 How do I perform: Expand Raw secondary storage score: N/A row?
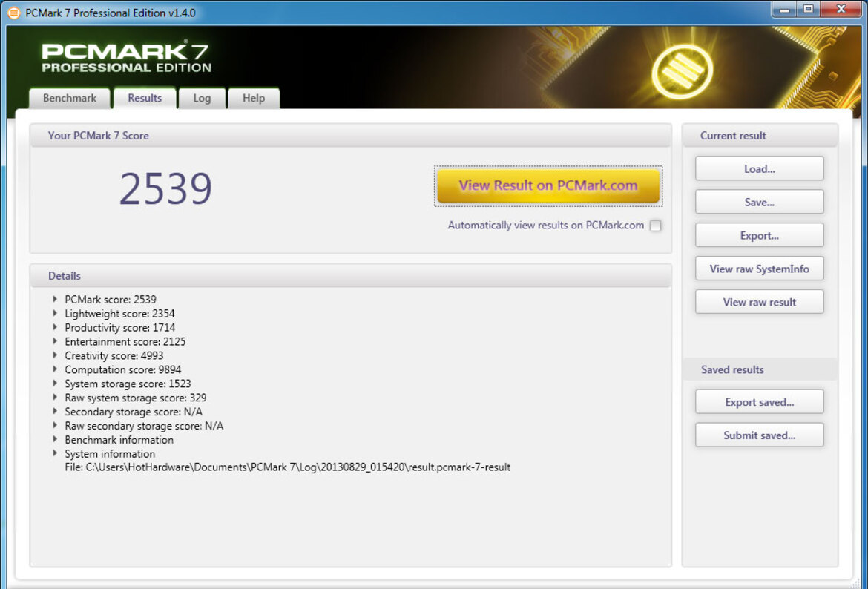[55, 425]
